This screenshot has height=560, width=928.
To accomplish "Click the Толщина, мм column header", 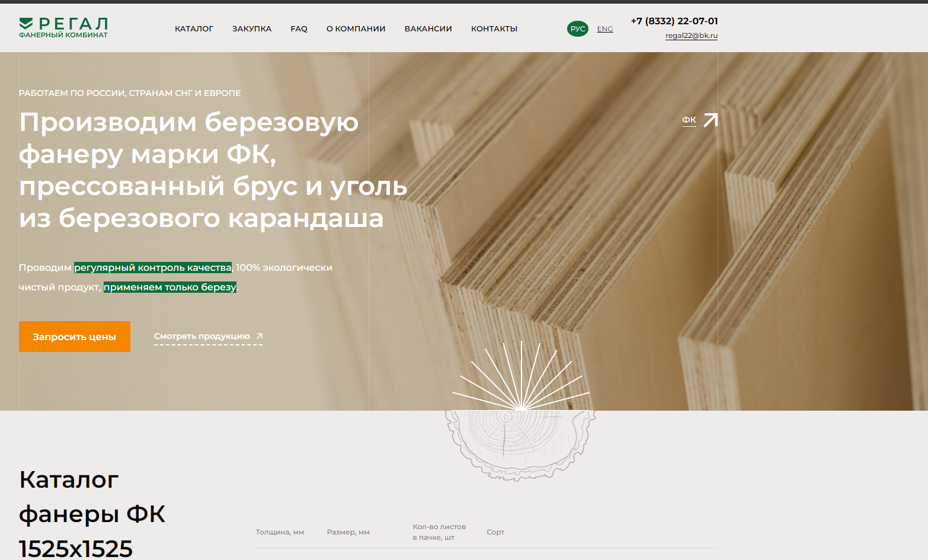I will pos(280,532).
